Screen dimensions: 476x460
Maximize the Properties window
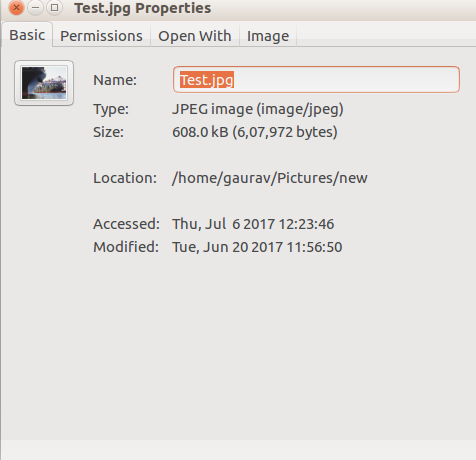(54, 7)
